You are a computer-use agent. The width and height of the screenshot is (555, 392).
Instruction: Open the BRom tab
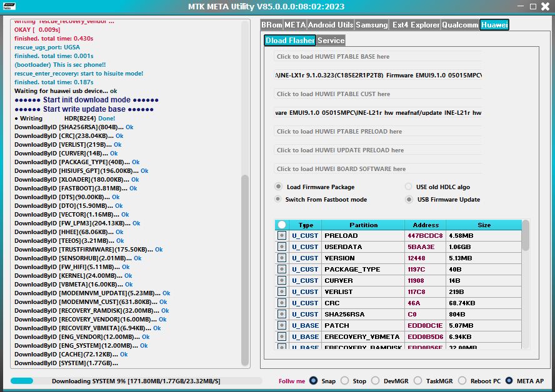point(272,25)
